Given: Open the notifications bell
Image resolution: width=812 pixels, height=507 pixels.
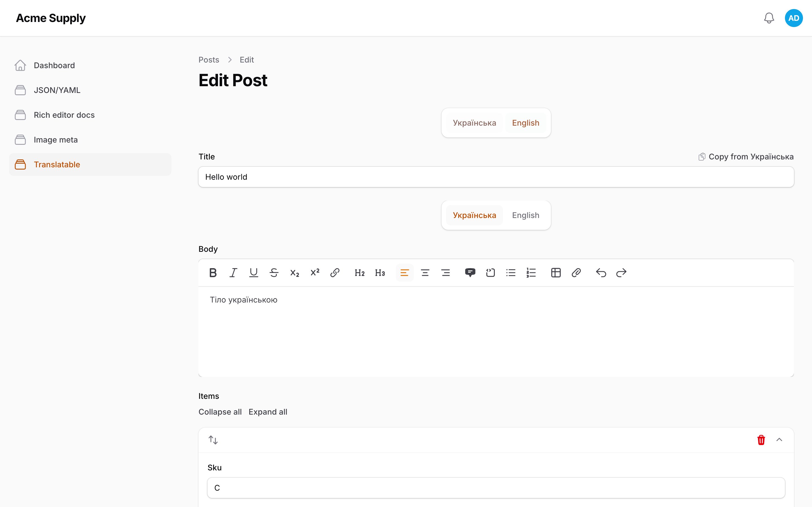Looking at the screenshot, I should pyautogui.click(x=769, y=18).
